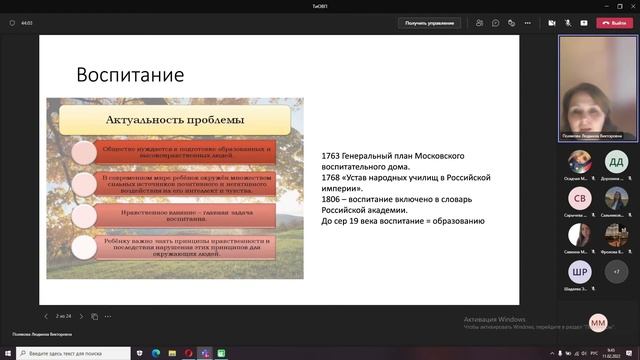The height and width of the screenshot is (360, 640).
Task: Open more actions in meeting toolbar
Action: (x=528, y=23)
